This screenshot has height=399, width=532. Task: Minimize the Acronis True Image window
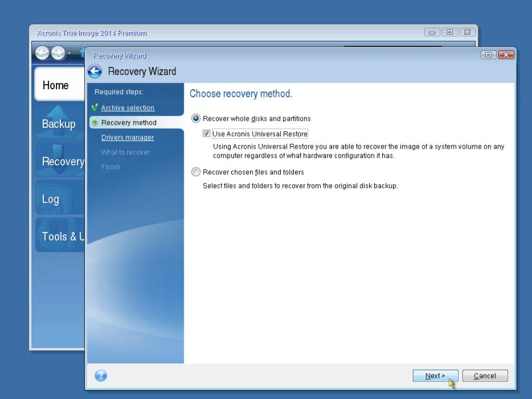tap(432, 32)
